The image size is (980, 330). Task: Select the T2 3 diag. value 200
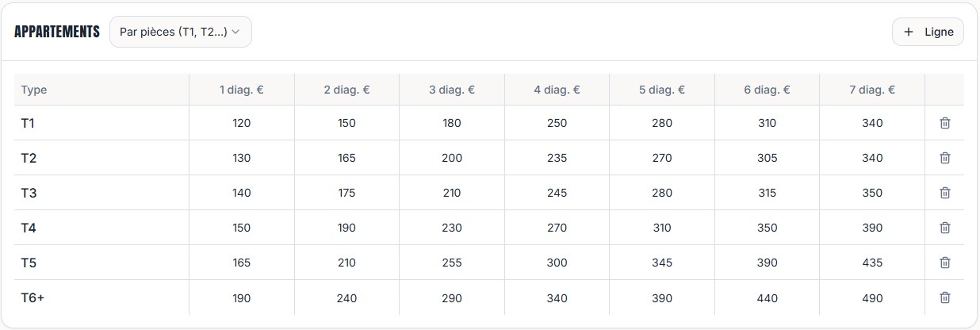pyautogui.click(x=452, y=158)
